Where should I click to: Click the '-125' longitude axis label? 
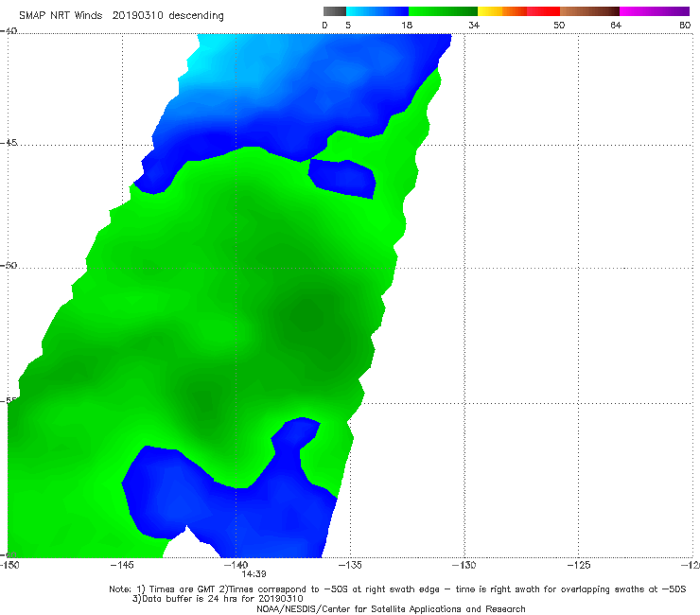coord(578,565)
